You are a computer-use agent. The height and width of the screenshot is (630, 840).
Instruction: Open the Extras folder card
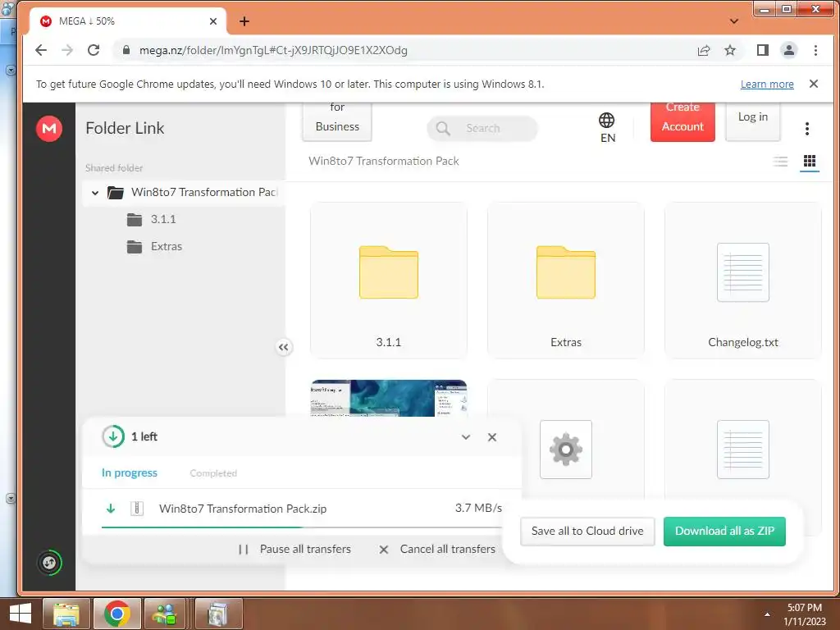(566, 281)
